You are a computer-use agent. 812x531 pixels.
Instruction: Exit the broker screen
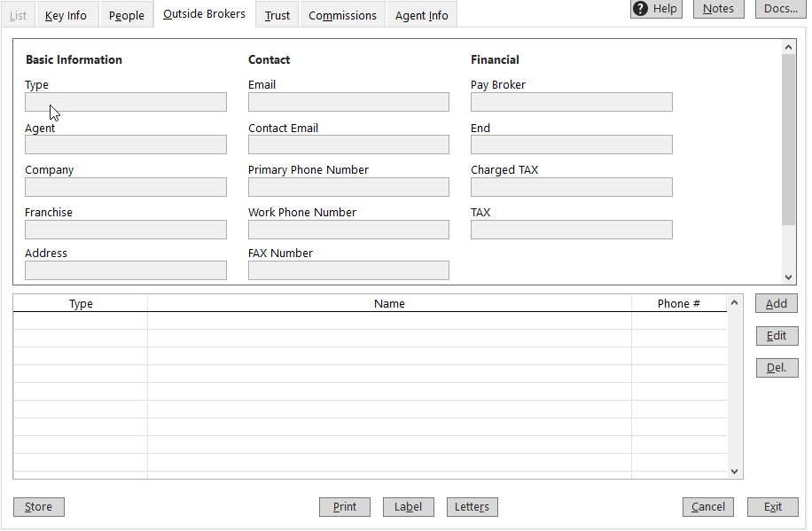click(772, 506)
